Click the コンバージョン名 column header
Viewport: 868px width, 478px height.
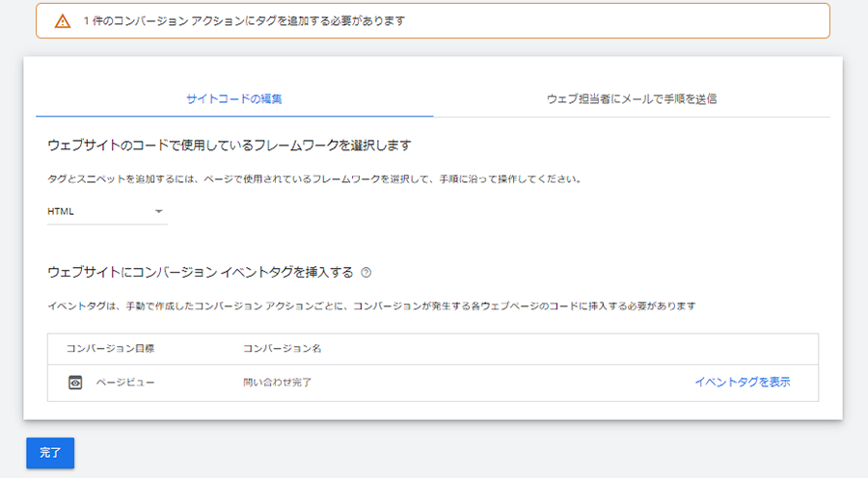click(x=283, y=349)
